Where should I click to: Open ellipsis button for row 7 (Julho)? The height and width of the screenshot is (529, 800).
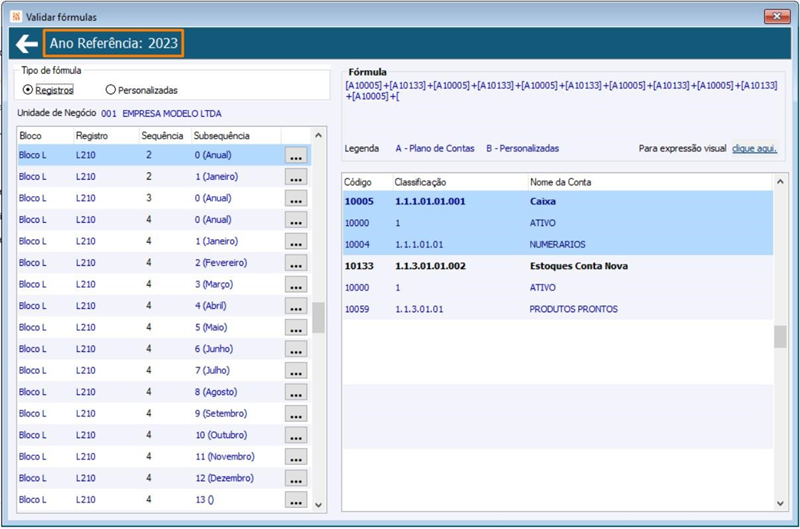click(296, 370)
